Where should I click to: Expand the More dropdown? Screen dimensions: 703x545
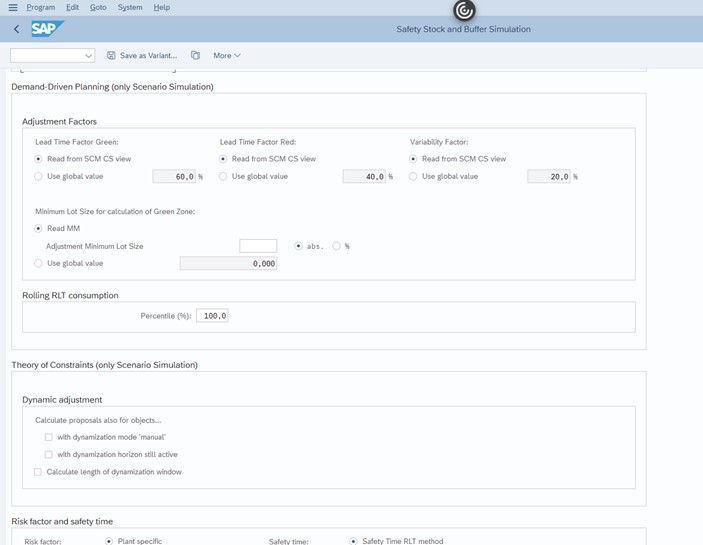click(227, 56)
